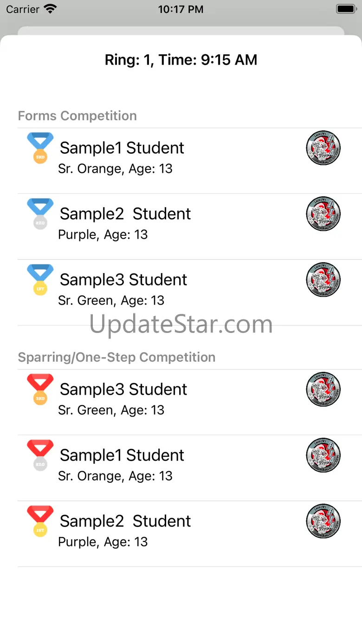Screen dimensions: 362x644
Task: Click the blue 2nd place medal icon
Action: [40, 214]
